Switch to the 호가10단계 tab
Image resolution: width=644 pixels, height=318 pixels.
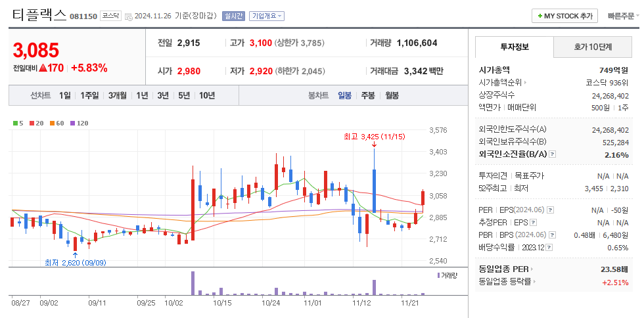coord(593,47)
